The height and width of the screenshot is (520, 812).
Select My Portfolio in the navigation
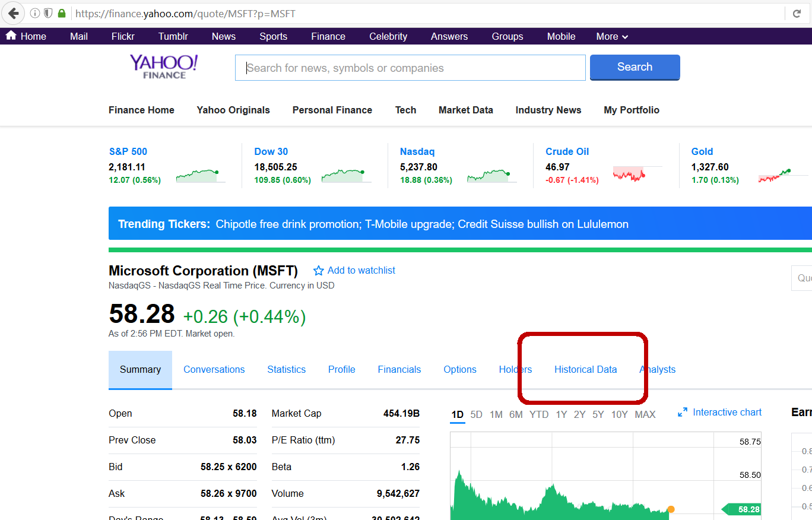[631, 110]
